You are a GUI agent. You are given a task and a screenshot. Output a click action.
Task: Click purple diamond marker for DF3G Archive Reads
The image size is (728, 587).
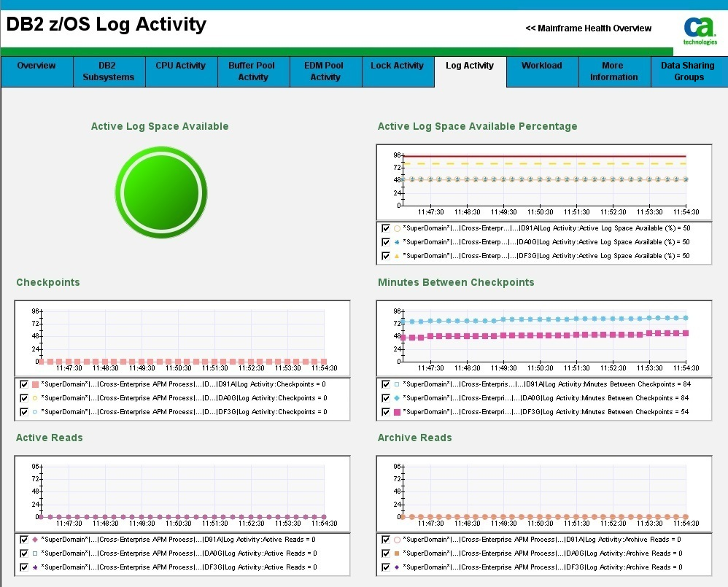397,567
